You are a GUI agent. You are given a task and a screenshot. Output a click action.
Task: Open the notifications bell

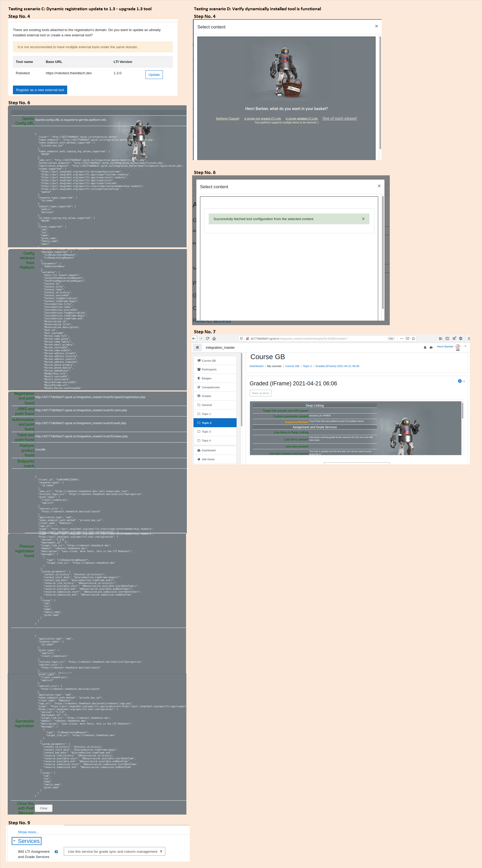425,348
